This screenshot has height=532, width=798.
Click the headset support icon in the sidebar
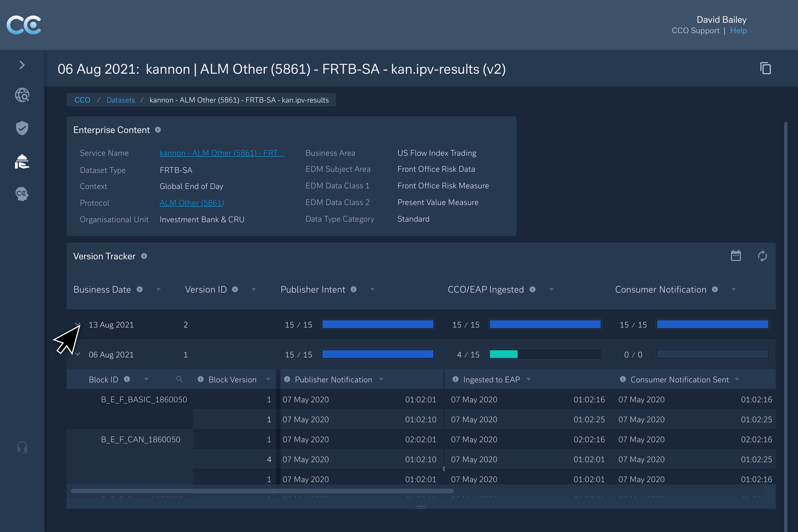coord(22,447)
